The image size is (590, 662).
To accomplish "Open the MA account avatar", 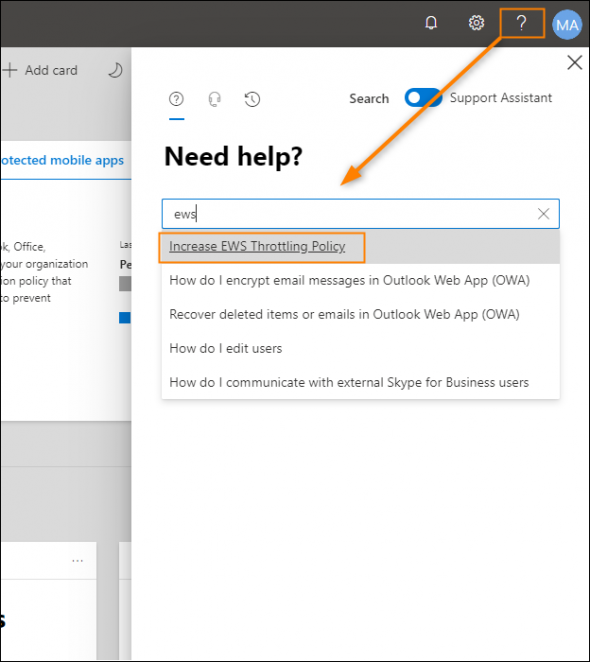I will pyautogui.click(x=567, y=25).
